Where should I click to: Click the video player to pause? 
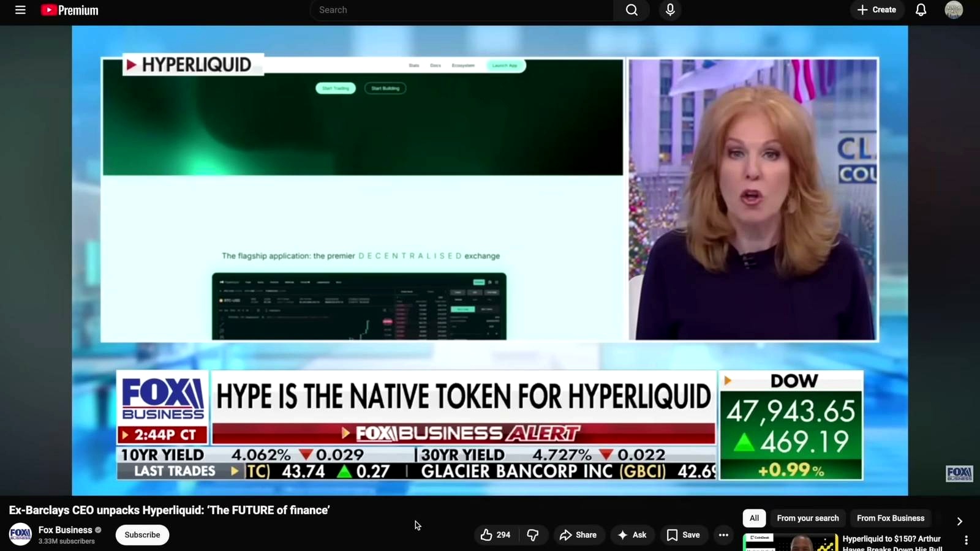490,260
